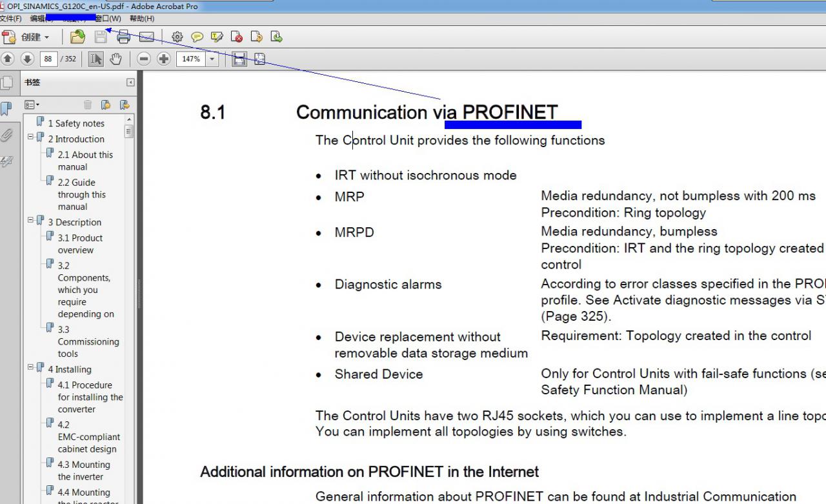This screenshot has height=504, width=826.
Task: Go to next page with down arrow
Action: 27,59
